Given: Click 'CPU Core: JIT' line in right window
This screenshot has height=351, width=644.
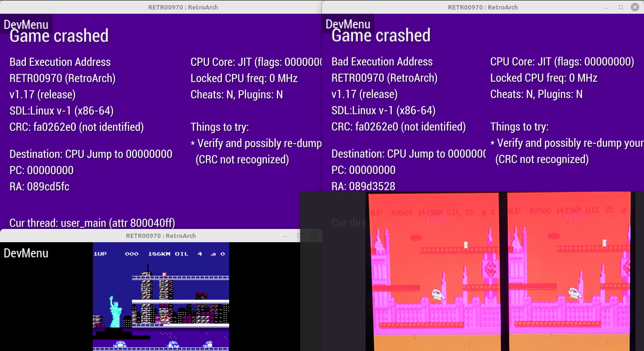Looking at the screenshot, I should pos(562,61).
